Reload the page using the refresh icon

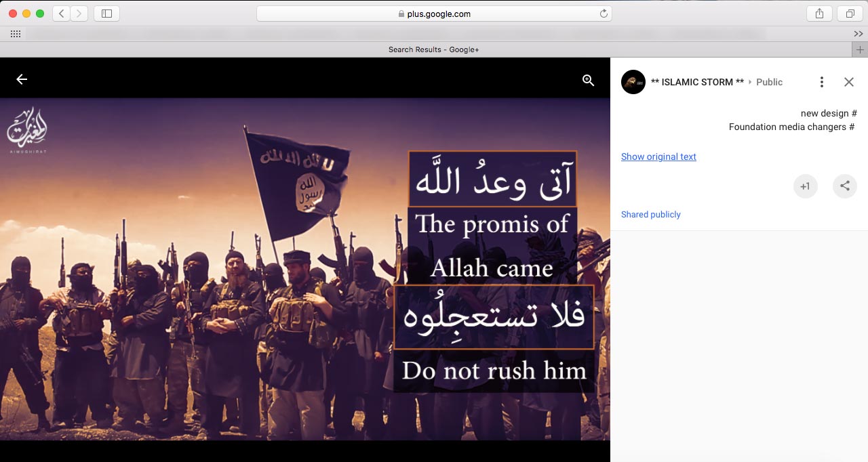click(x=603, y=14)
